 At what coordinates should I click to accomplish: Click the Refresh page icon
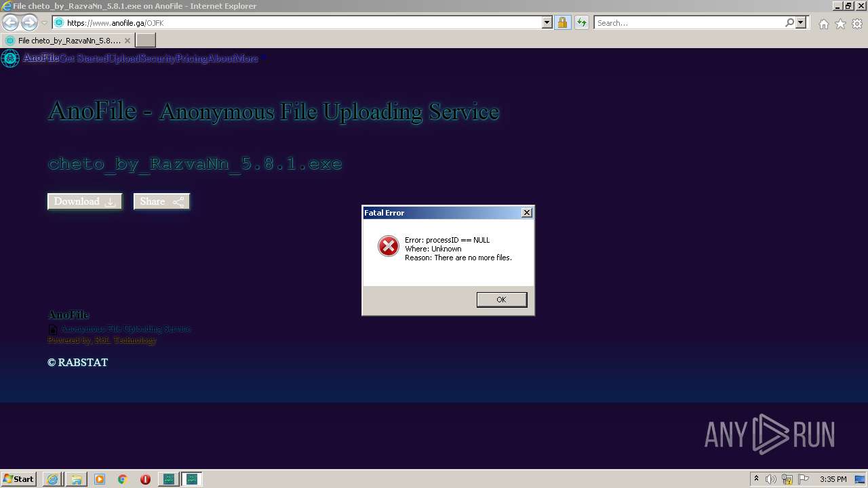582,23
